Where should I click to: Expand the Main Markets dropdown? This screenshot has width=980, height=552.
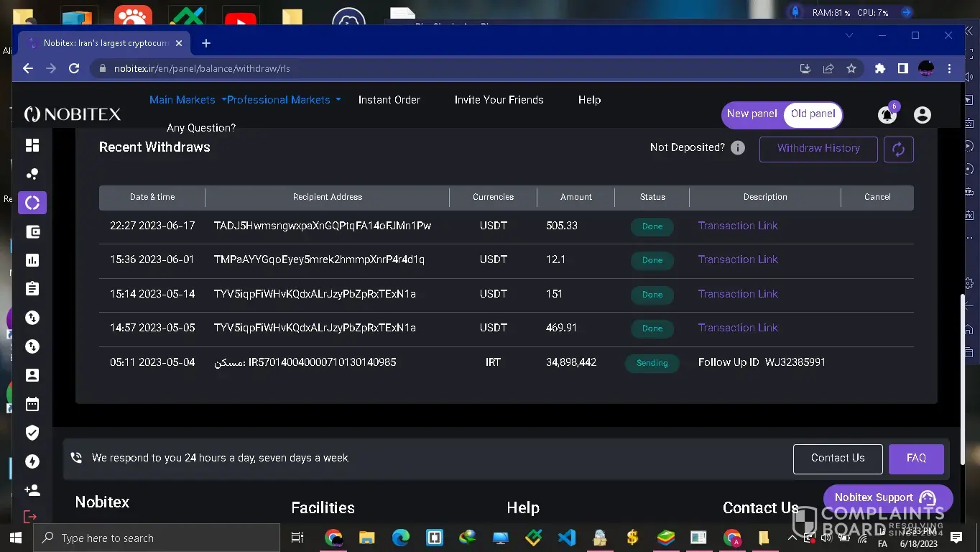click(188, 100)
